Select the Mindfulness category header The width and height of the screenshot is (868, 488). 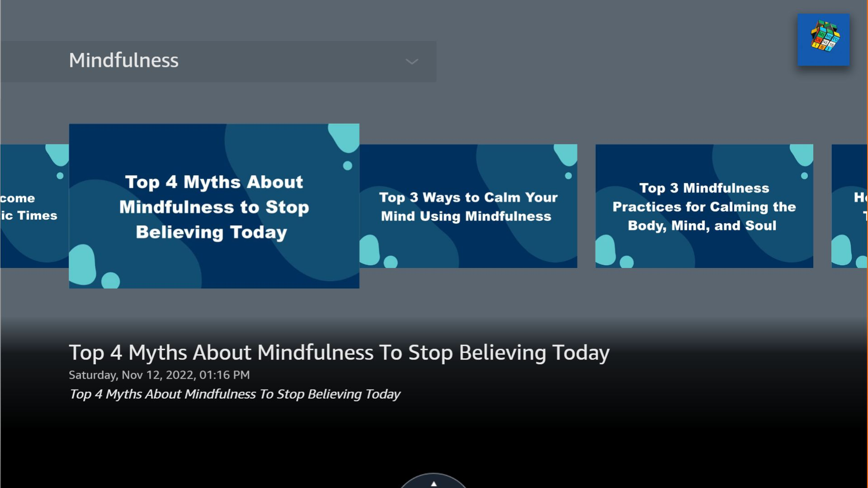pyautogui.click(x=124, y=61)
